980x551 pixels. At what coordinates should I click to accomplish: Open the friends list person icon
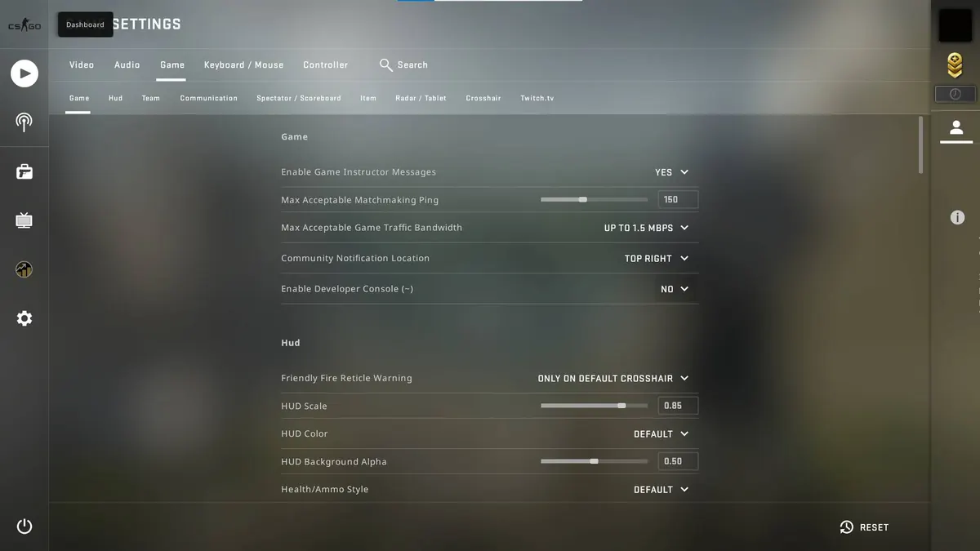coord(956,128)
